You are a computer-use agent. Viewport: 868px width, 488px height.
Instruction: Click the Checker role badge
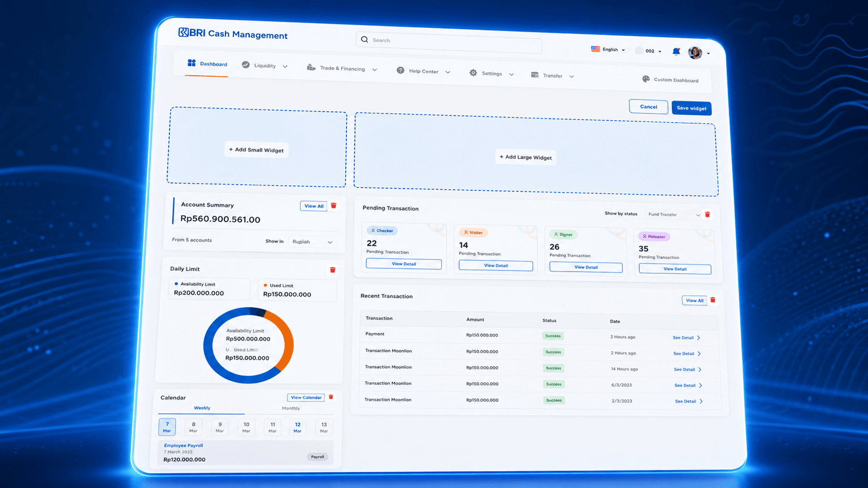(383, 230)
